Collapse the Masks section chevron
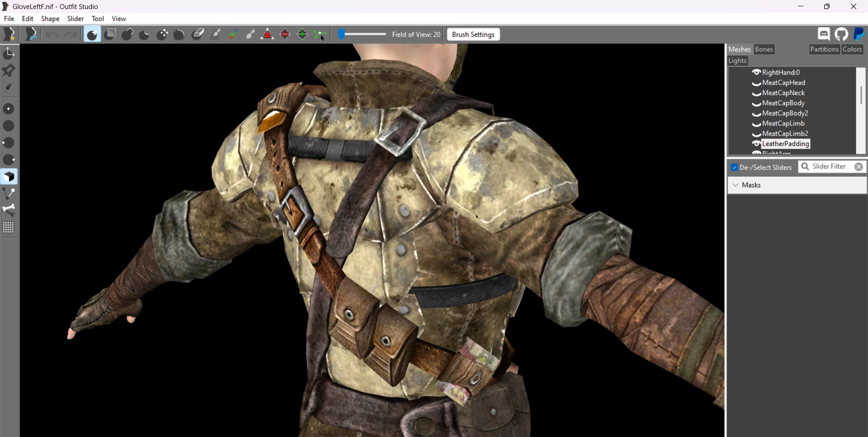Screen dimensions: 868x437 click(x=736, y=185)
